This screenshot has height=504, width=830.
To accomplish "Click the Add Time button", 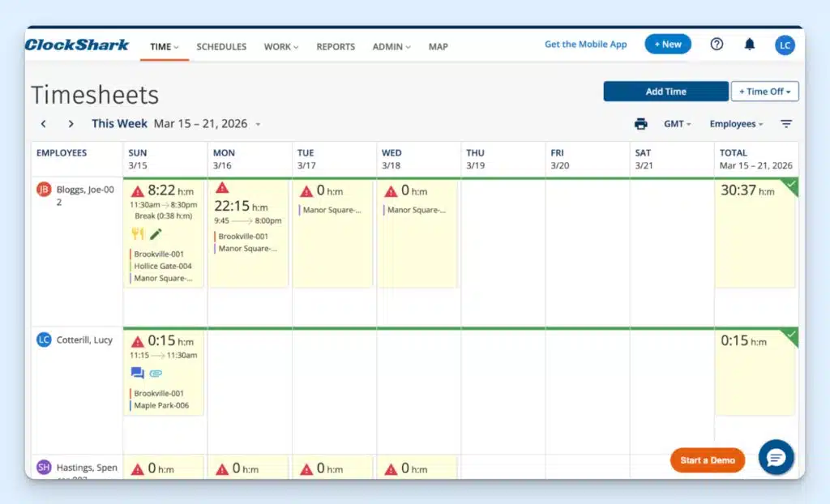I will (665, 91).
